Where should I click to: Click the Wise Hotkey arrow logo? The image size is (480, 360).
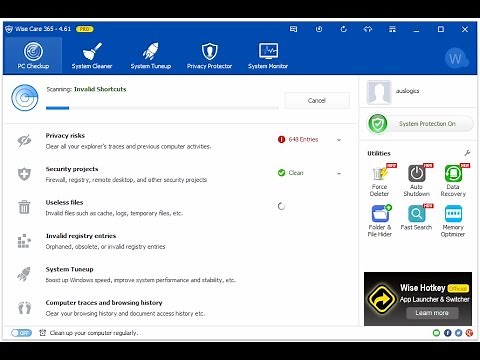[x=382, y=299]
